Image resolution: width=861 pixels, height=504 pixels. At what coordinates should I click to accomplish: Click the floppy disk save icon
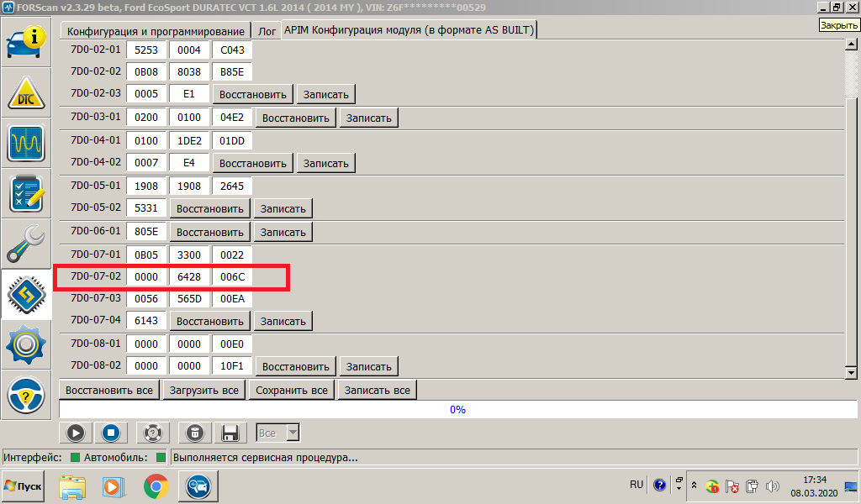pos(230,433)
